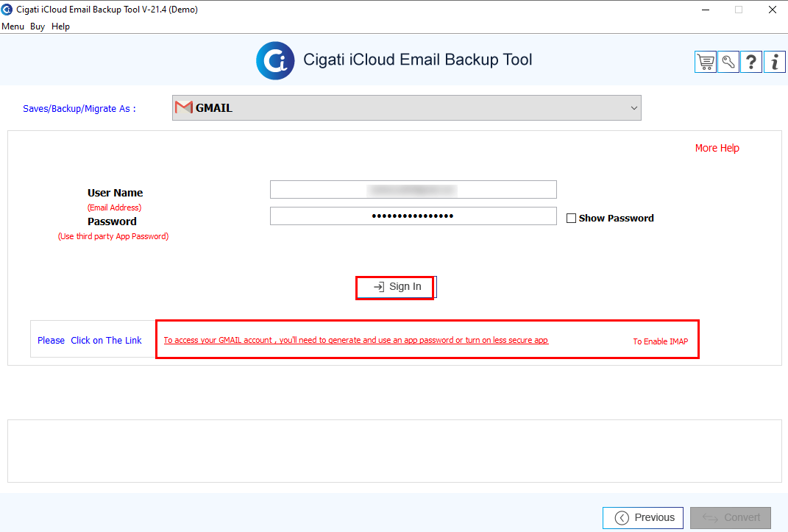This screenshot has height=532, width=788.
Task: Click the Saves/Backup/Migrate As label
Action: click(79, 108)
